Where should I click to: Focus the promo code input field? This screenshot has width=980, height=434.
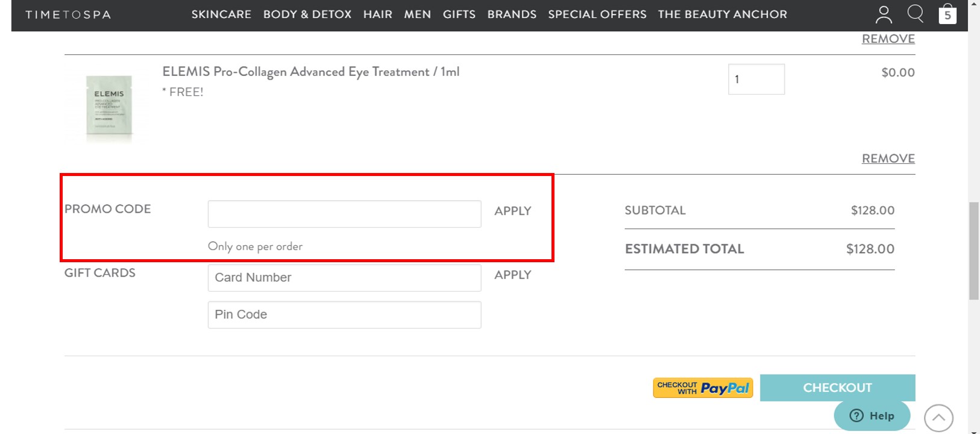tap(345, 214)
